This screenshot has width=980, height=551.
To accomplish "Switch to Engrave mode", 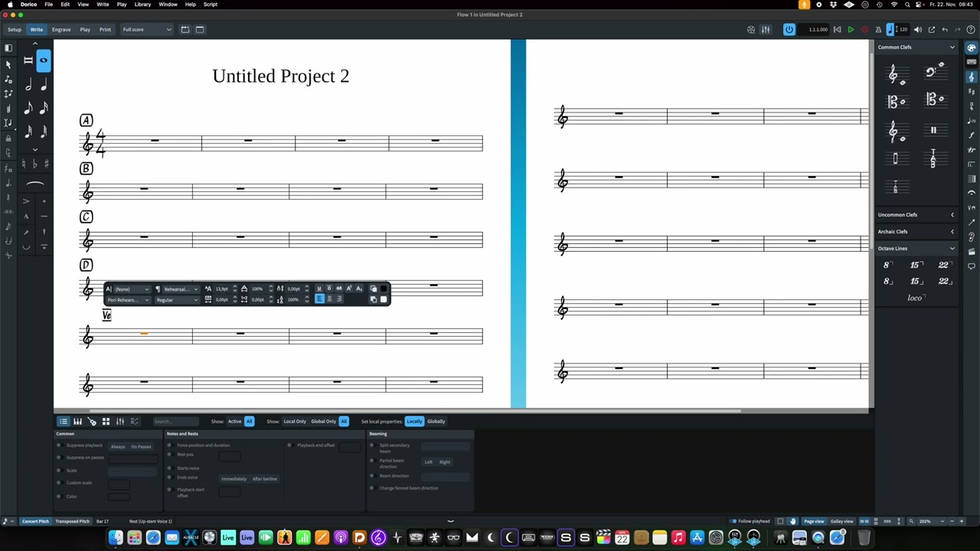I will click(x=61, y=30).
